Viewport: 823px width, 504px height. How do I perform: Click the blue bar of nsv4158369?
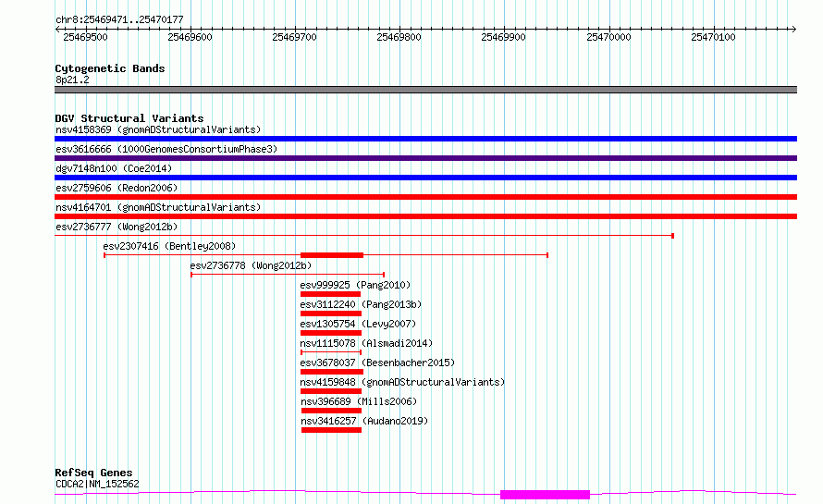tap(425, 139)
